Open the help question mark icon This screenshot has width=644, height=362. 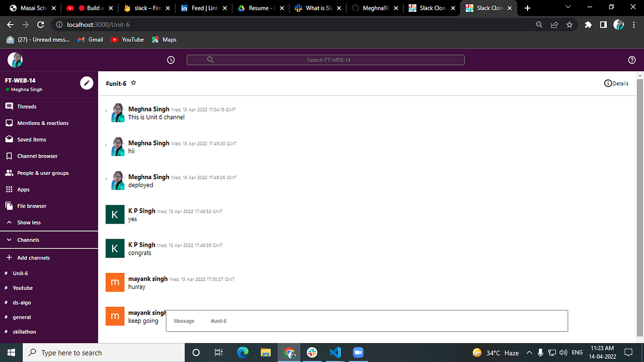632,60
